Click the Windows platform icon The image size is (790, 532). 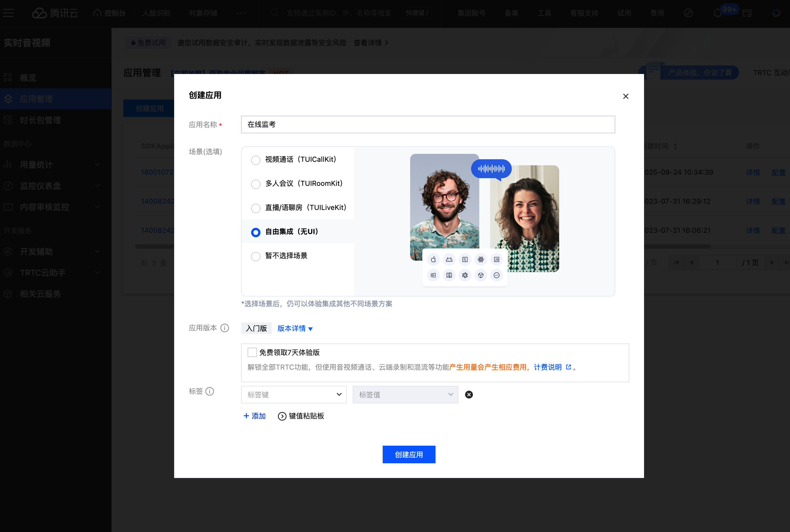pos(433,275)
